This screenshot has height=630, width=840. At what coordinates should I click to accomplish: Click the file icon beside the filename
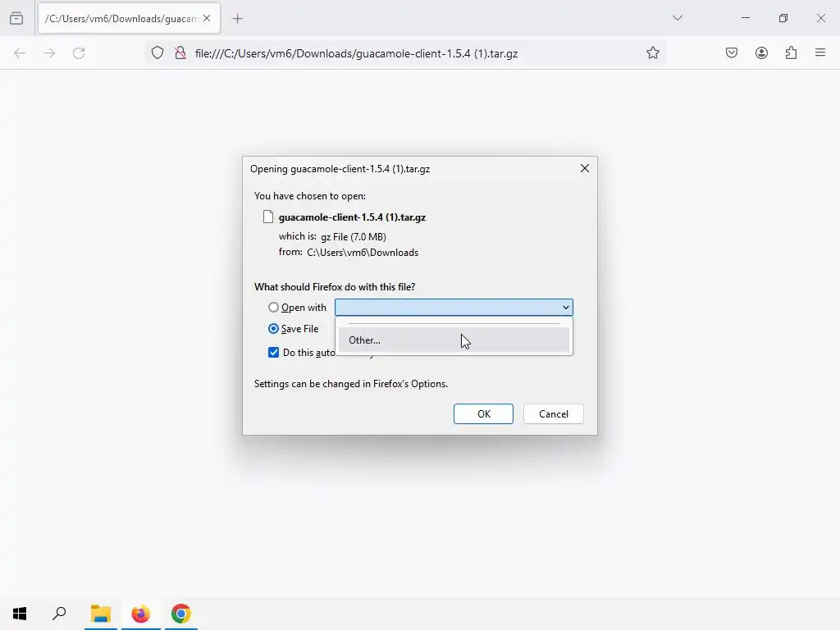coord(268,217)
